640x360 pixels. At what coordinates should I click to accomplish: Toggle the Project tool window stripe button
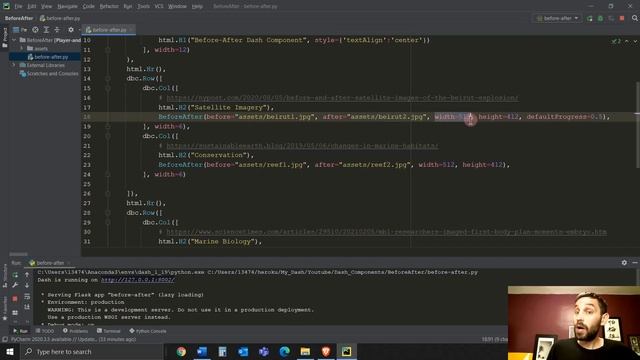click(4, 38)
